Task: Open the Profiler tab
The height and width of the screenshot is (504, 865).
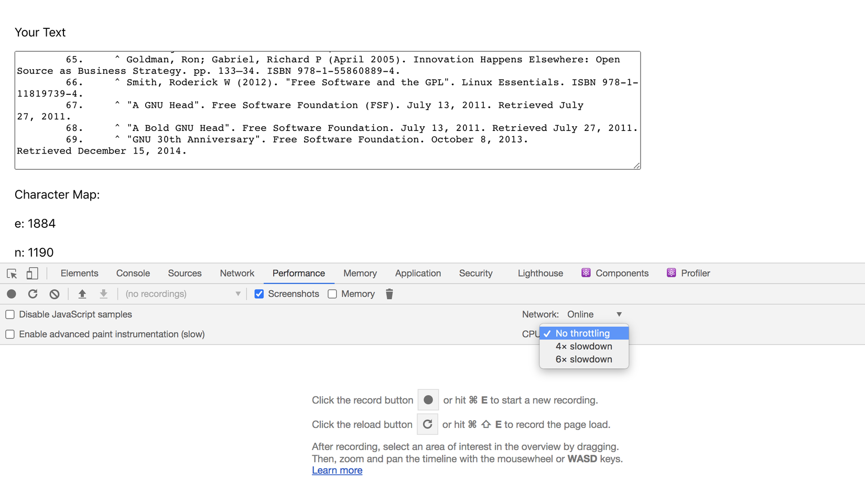Action: click(x=689, y=273)
